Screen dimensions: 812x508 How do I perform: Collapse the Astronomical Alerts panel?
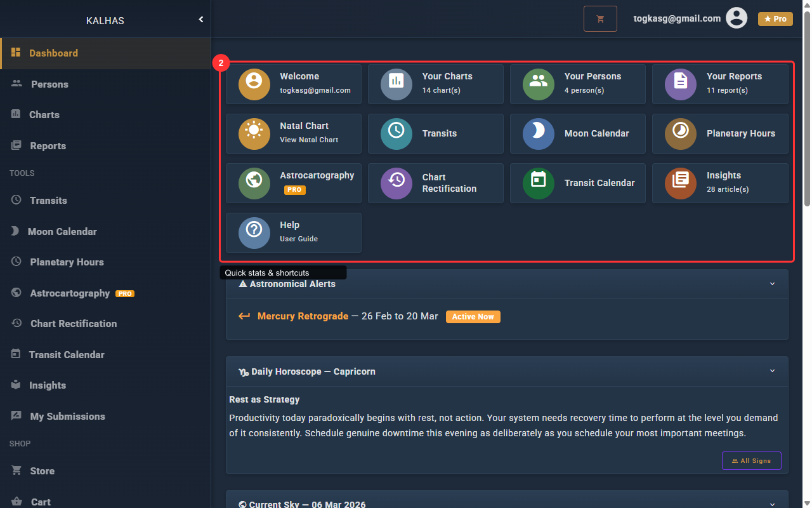tap(772, 284)
